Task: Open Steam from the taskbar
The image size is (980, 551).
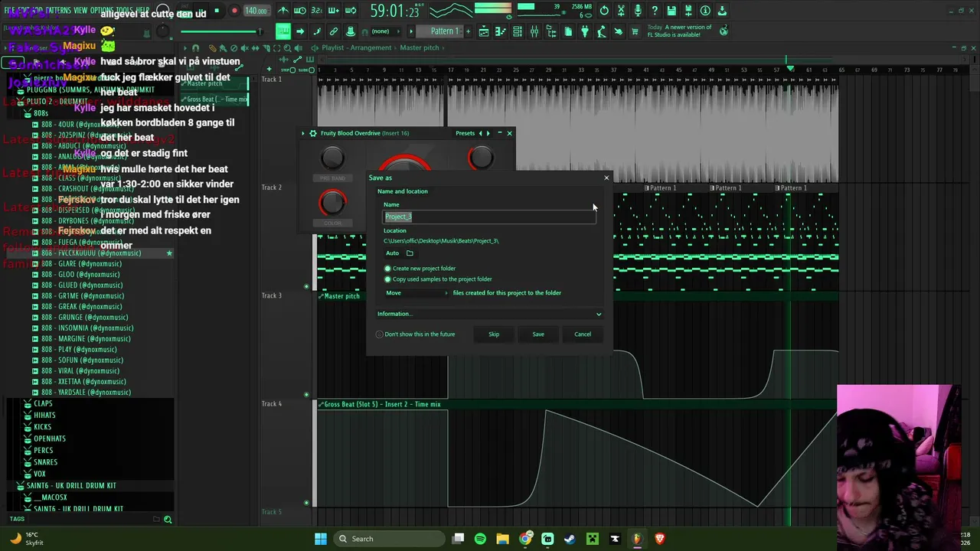Action: click(570, 539)
